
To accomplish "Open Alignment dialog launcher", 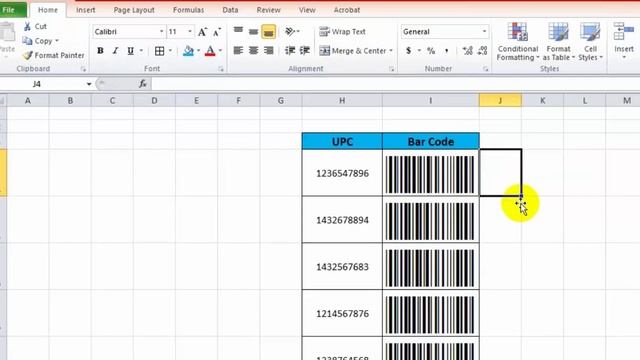I will tap(391, 69).
